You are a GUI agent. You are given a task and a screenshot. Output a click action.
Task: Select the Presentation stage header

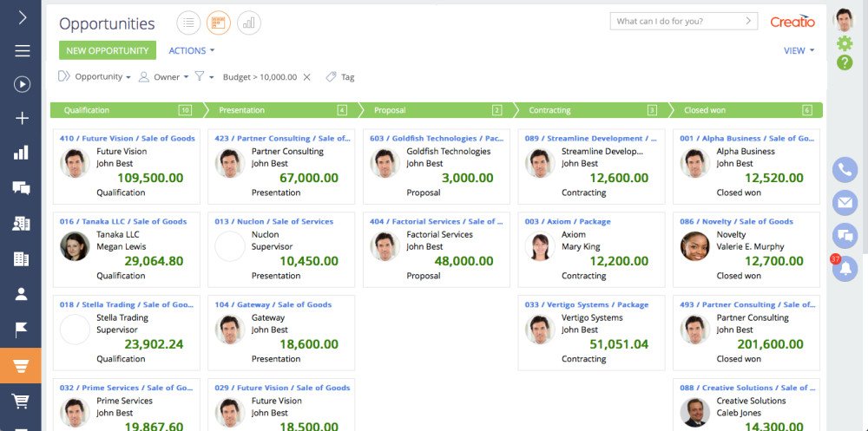pos(280,110)
